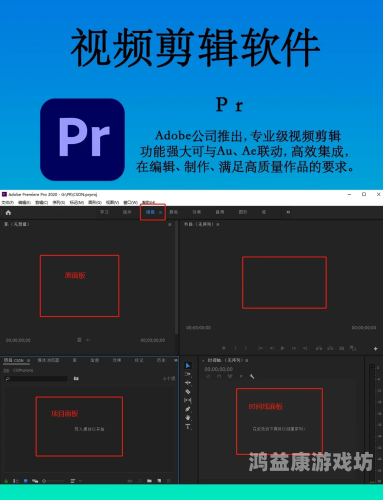Viewport: 383px width, 500px height.
Task: Step forward one frame in Program monitor
Action: tap(294, 348)
